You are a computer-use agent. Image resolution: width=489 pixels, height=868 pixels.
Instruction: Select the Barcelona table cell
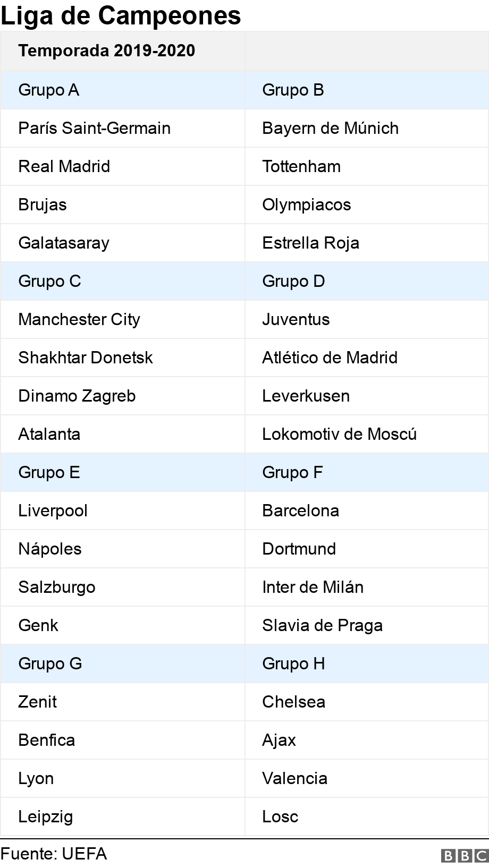click(300, 510)
